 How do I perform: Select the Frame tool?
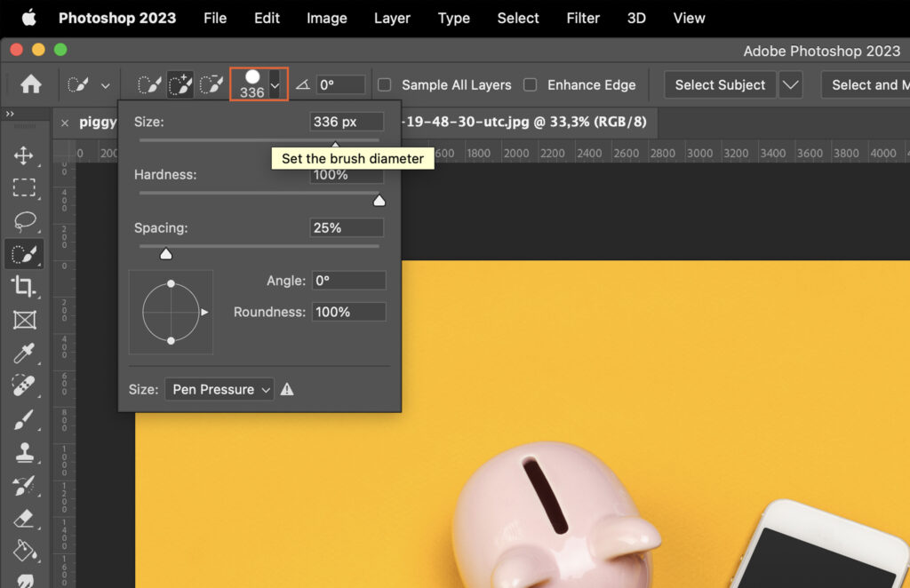(x=24, y=320)
